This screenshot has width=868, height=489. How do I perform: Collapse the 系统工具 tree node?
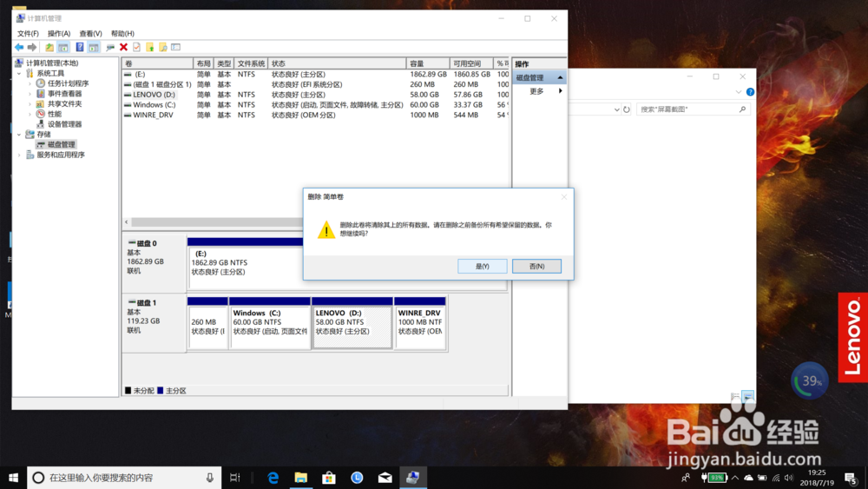click(19, 74)
